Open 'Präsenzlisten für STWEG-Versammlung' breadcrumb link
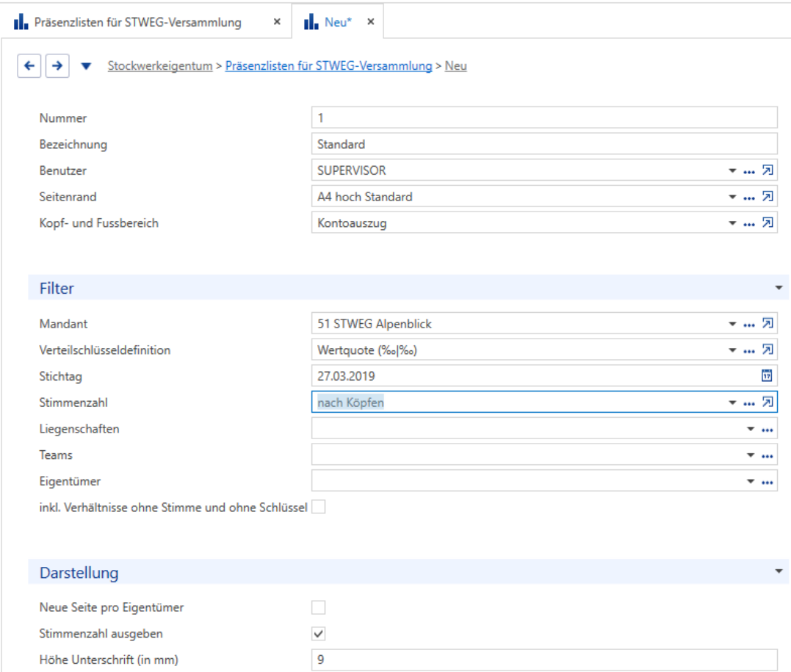 329,66
